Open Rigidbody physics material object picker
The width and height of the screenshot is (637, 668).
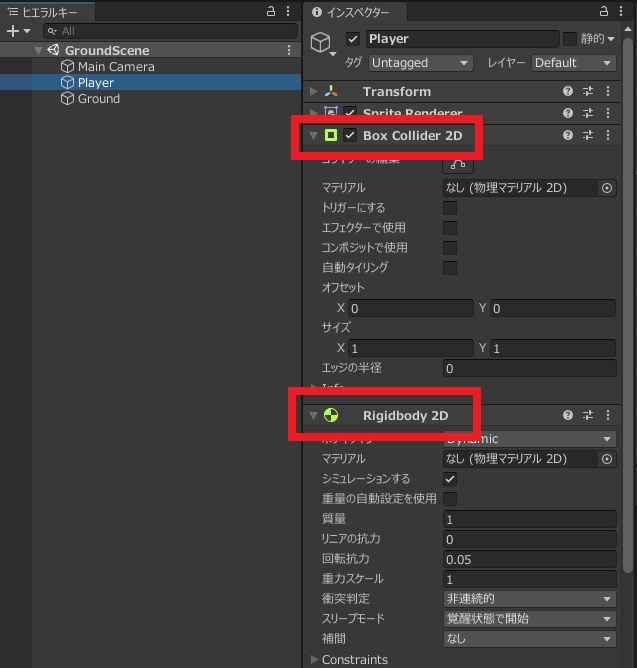(x=607, y=459)
